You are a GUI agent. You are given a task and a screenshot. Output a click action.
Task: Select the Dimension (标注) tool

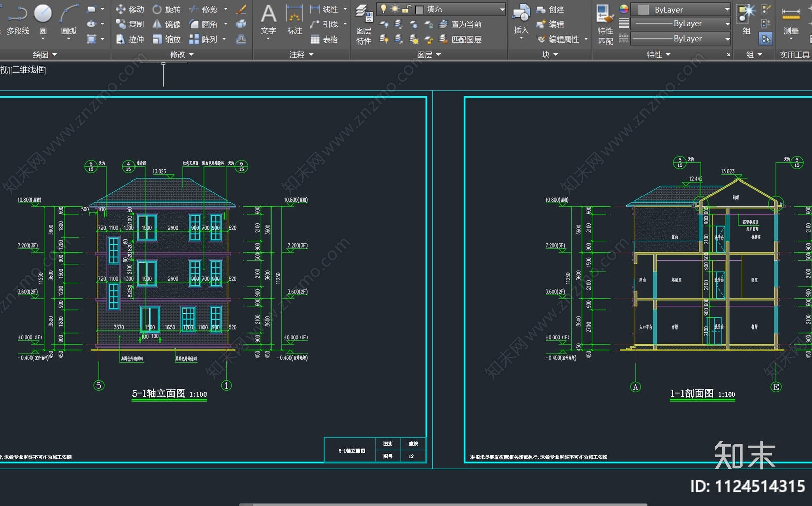coord(294,20)
